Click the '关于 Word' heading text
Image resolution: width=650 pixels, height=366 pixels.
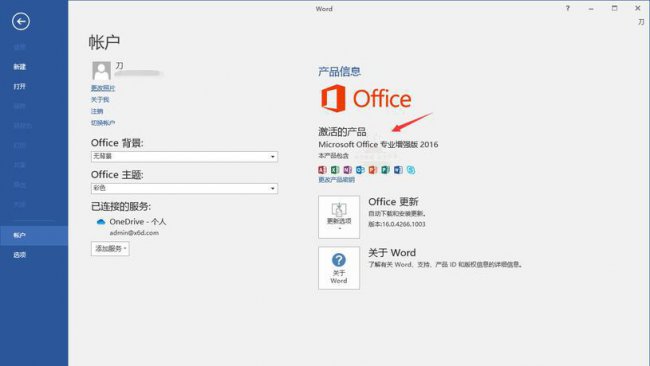click(x=392, y=253)
